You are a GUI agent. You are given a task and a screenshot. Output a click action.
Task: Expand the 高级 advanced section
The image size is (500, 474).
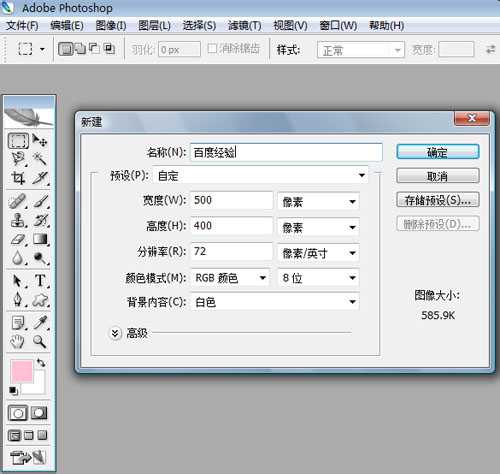(115, 333)
